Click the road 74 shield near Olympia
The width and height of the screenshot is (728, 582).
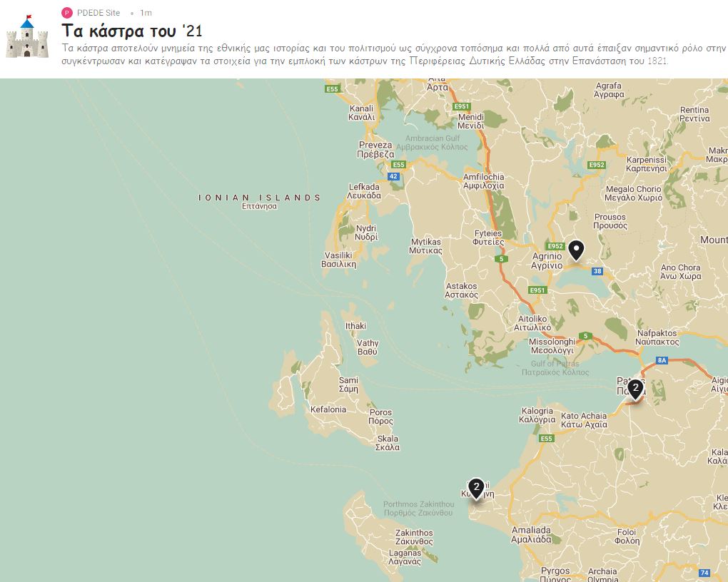(x=704, y=573)
